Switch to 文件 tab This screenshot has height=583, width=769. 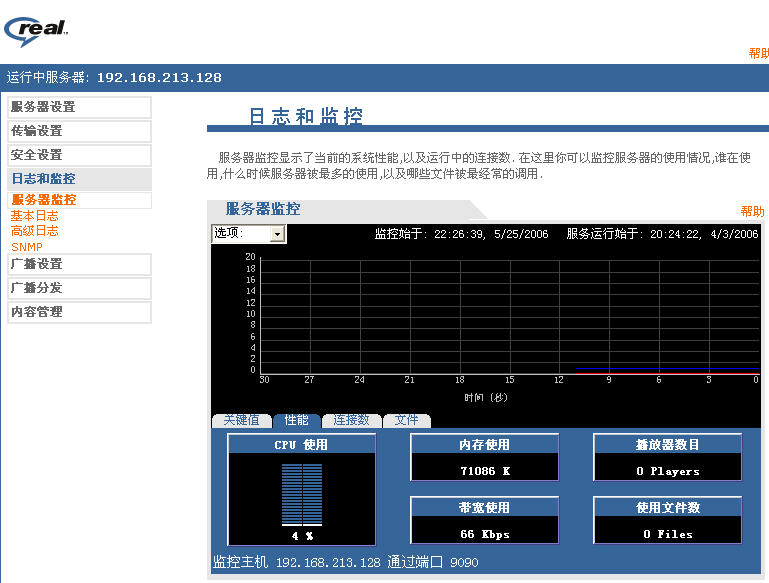[x=407, y=420]
